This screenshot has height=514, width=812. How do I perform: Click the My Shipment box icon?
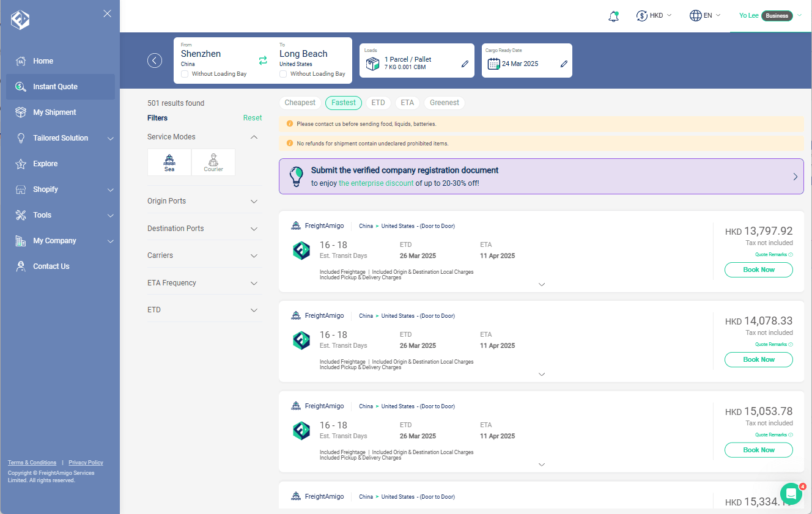(x=21, y=112)
